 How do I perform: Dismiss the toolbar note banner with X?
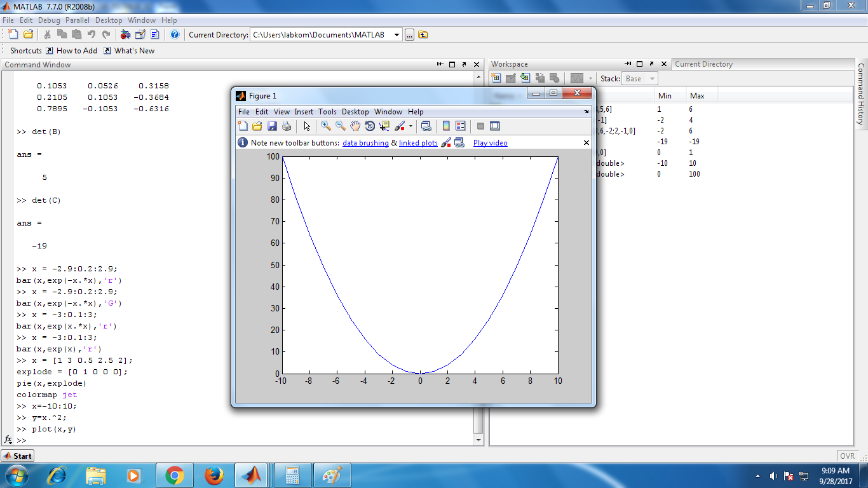586,143
